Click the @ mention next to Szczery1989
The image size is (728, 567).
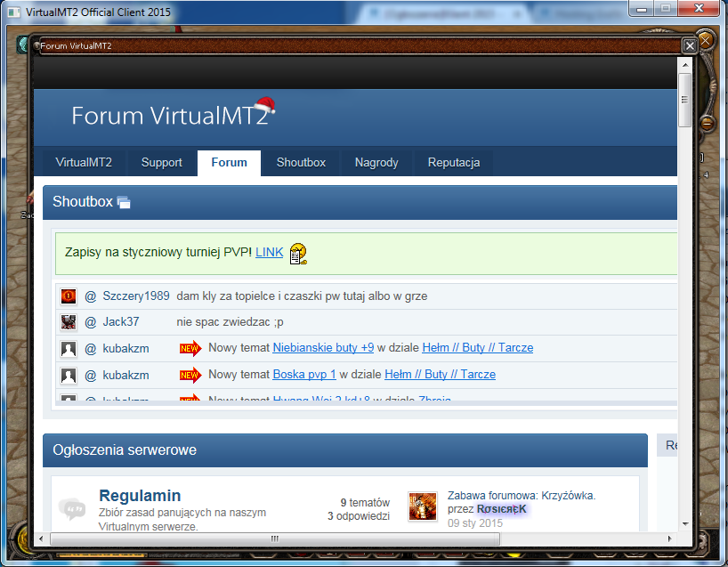click(91, 296)
